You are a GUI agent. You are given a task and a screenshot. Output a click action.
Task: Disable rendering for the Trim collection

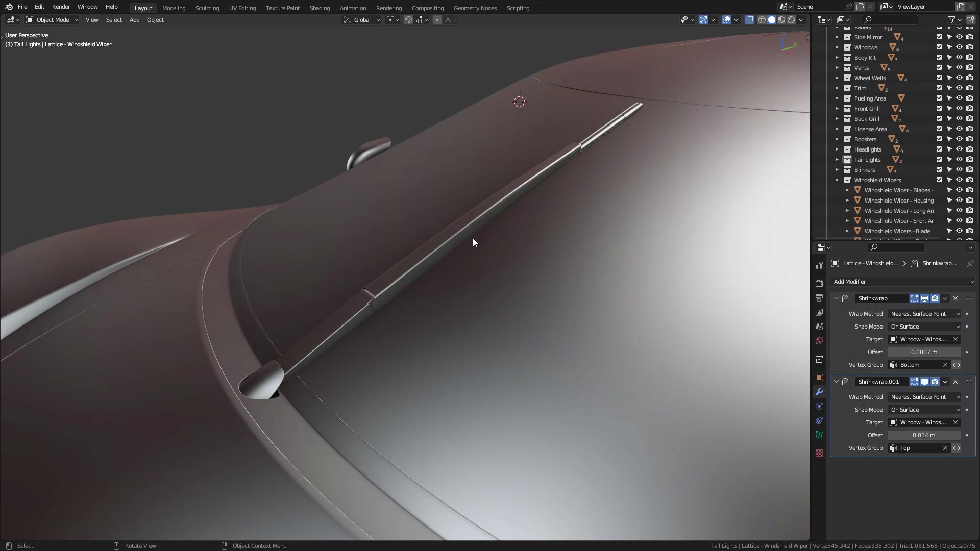[969, 88]
